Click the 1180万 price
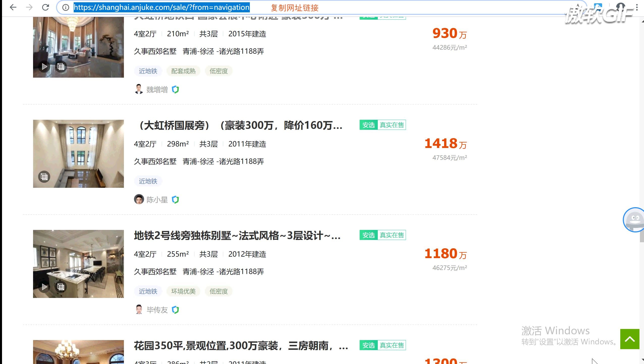Image resolution: width=644 pixels, height=364 pixels. pyautogui.click(x=446, y=254)
